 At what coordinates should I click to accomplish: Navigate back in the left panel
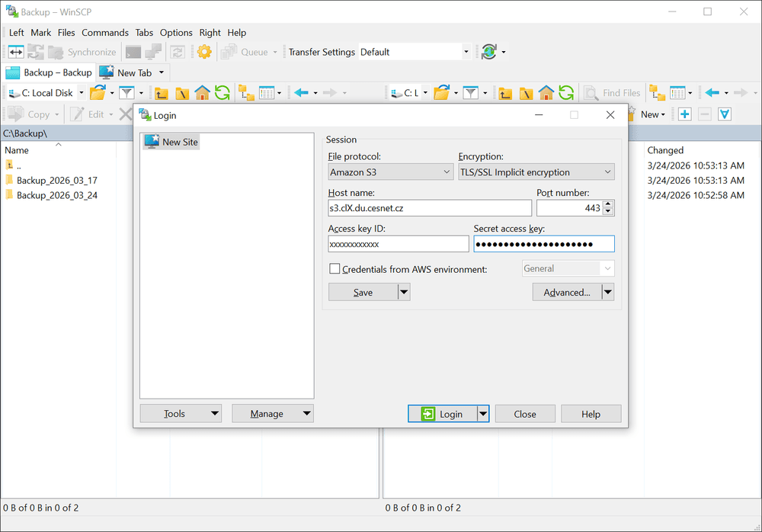point(301,92)
